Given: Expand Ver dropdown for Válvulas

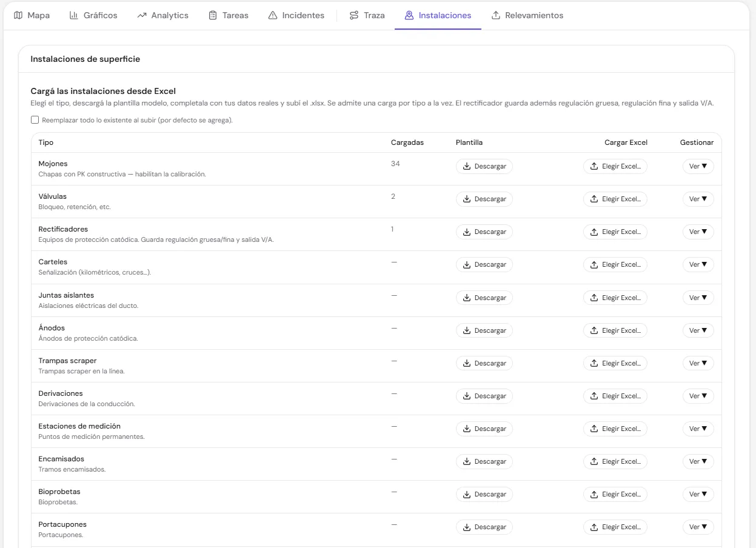Looking at the screenshot, I should tap(698, 199).
